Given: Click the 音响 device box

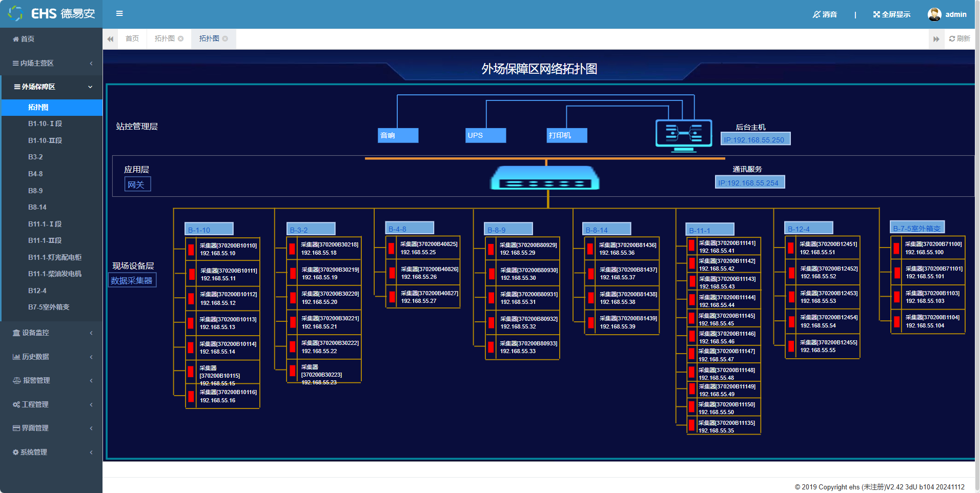Looking at the screenshot, I should tap(398, 135).
